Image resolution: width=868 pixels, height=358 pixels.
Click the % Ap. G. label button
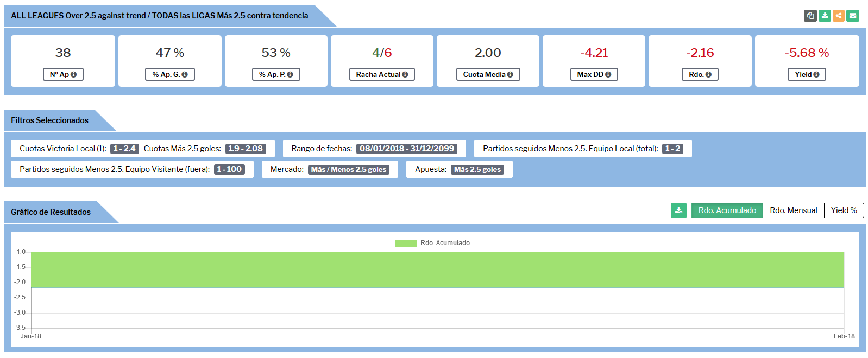click(x=169, y=74)
